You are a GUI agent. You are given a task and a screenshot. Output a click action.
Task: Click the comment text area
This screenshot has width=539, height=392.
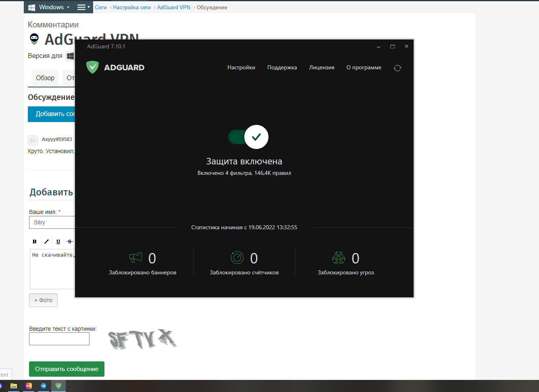(52, 269)
